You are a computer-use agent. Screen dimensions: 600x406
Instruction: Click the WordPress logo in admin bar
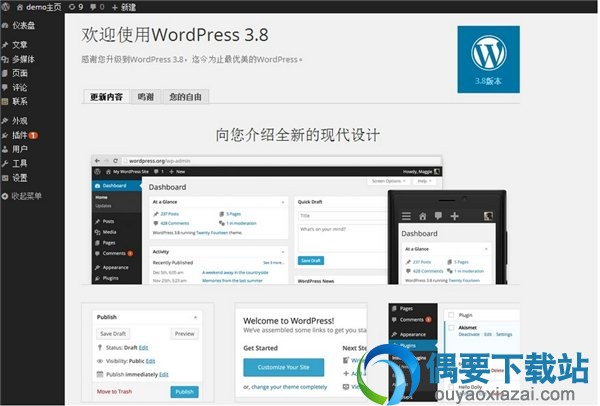[5, 7]
